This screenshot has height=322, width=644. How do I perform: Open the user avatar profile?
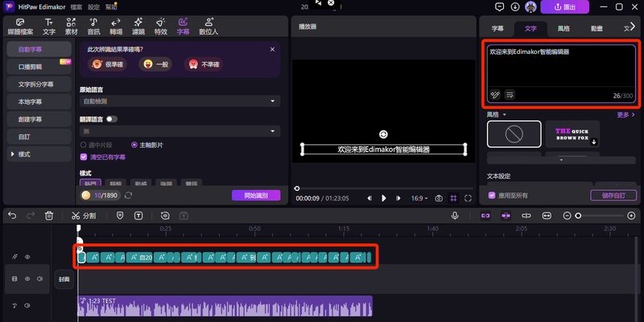click(x=530, y=7)
